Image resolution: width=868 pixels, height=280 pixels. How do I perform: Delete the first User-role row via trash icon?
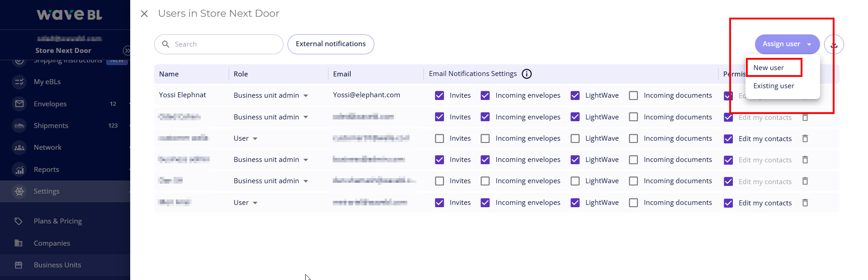click(805, 138)
